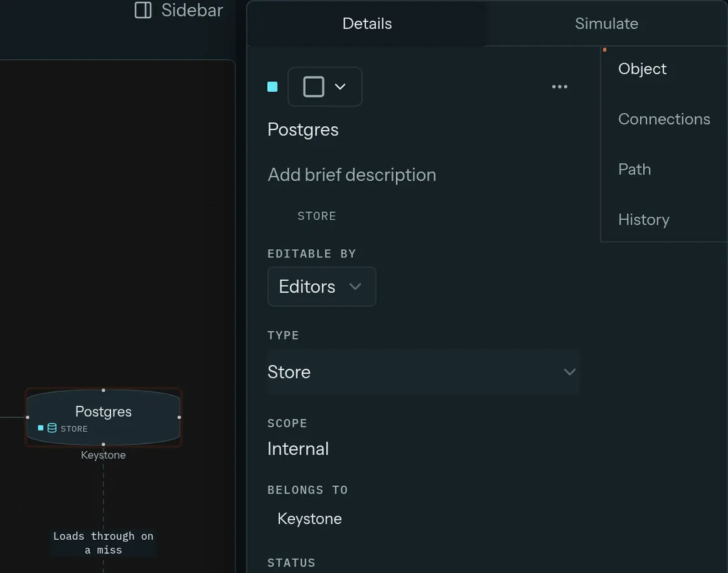Click the database store icon on Postgres node
Image resolution: width=728 pixels, height=573 pixels.
click(x=52, y=428)
